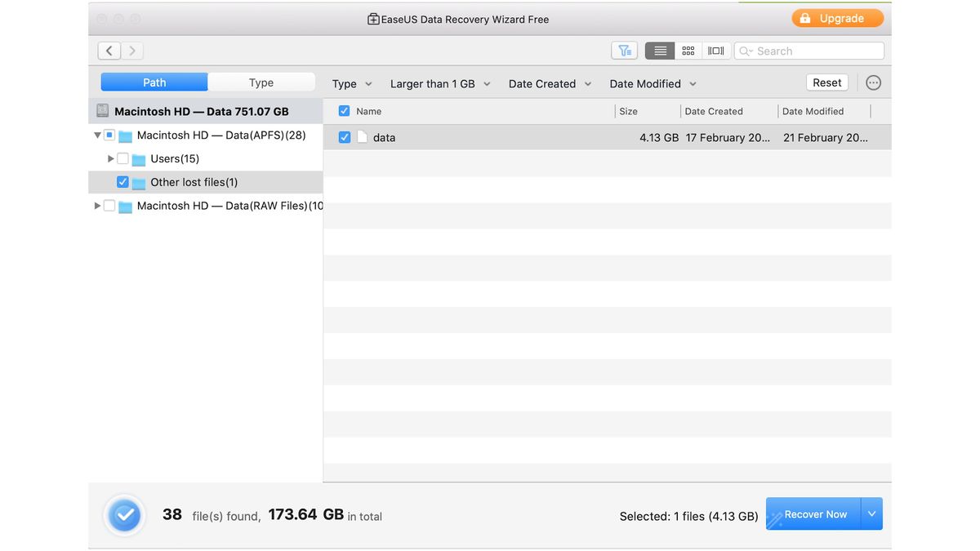Open the filter options icon
This screenshot has width=980, height=551.
[x=624, y=50]
